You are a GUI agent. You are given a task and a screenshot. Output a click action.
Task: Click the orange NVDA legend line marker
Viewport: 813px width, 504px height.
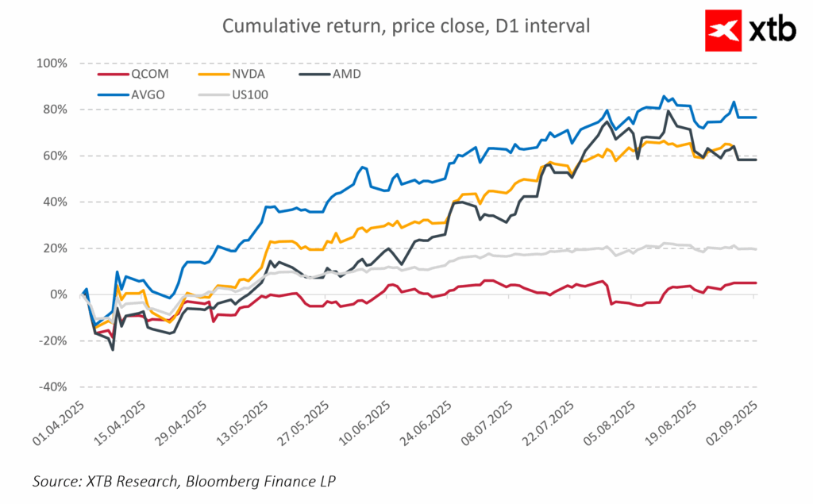[x=208, y=74]
